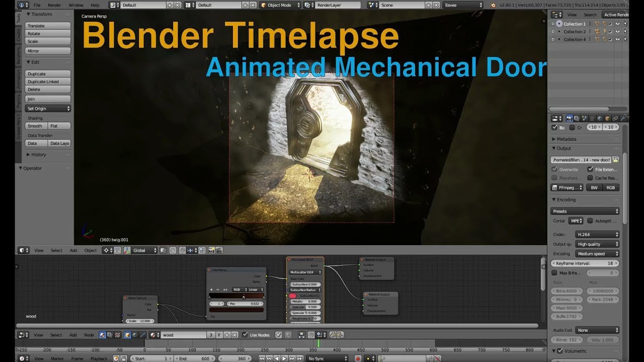Screen dimensions: 644x362
Task: Open the Render menu in top bar
Action: point(54,5)
